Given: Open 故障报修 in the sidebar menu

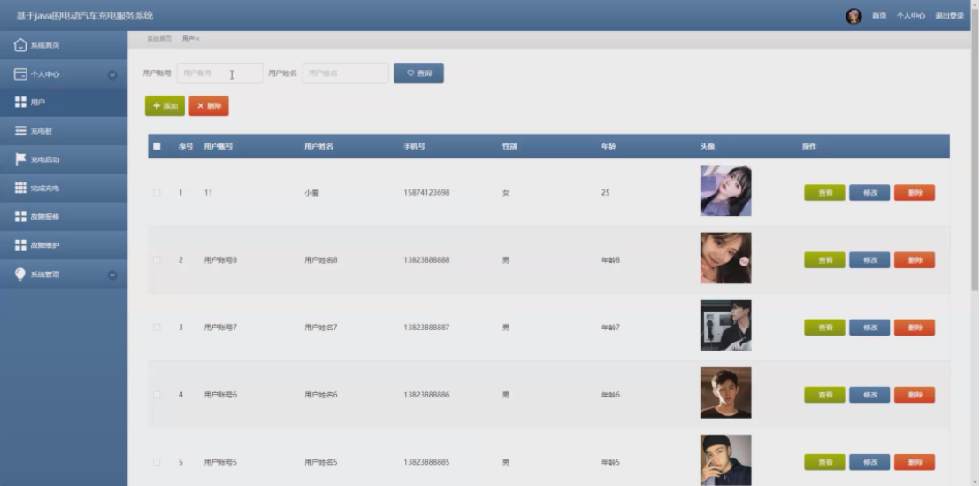Looking at the screenshot, I should [64, 216].
